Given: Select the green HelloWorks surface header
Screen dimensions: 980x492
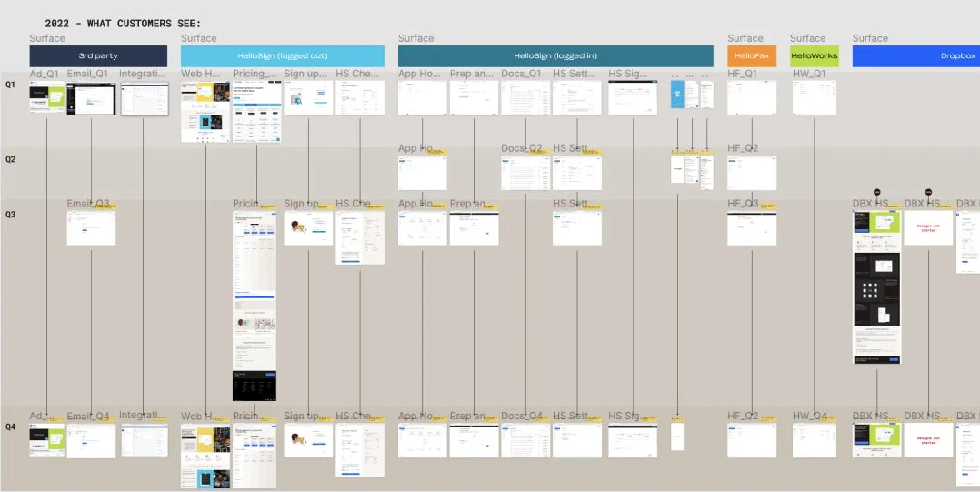Looking at the screenshot, I should (x=815, y=56).
